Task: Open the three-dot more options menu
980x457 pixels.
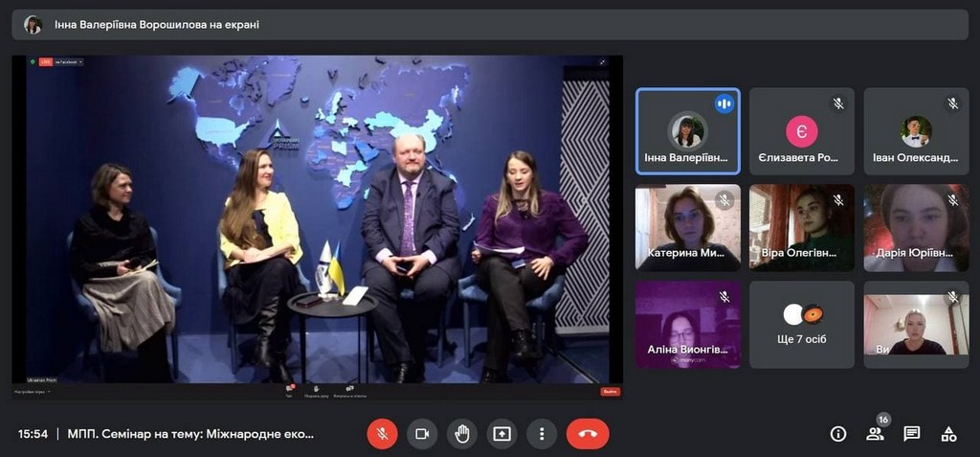Action: tap(542, 434)
